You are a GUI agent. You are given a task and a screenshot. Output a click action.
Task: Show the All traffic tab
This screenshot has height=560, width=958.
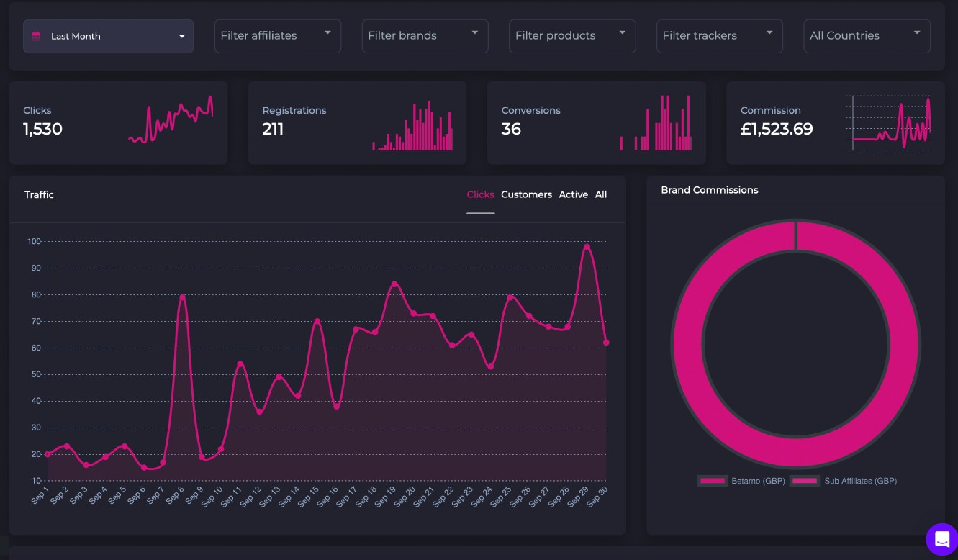(600, 194)
